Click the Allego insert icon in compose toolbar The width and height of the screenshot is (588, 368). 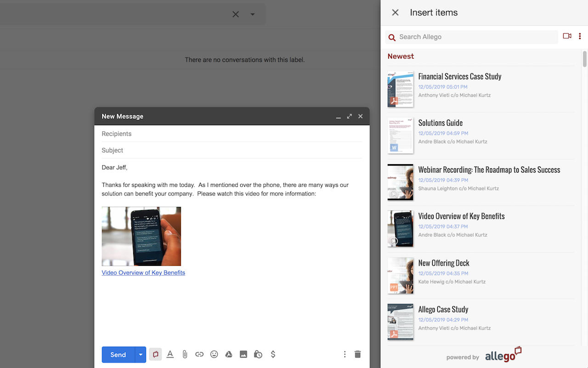pyautogui.click(x=155, y=354)
